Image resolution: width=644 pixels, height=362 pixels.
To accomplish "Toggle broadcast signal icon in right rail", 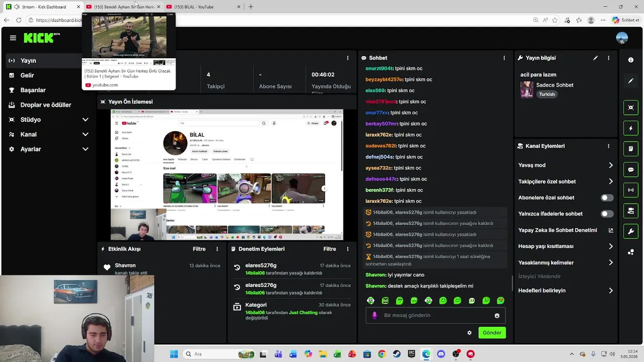I will click(x=631, y=190).
